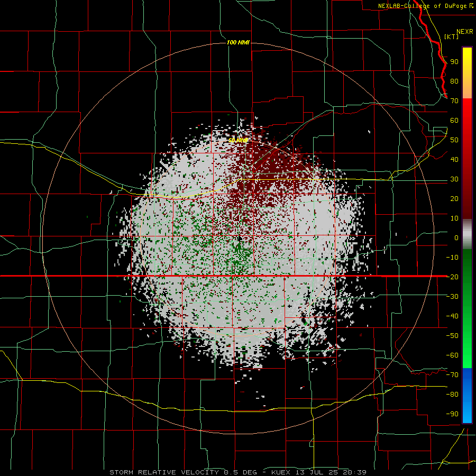Click the KUEX radar station identifier
The image size is (476, 476).
point(281,472)
